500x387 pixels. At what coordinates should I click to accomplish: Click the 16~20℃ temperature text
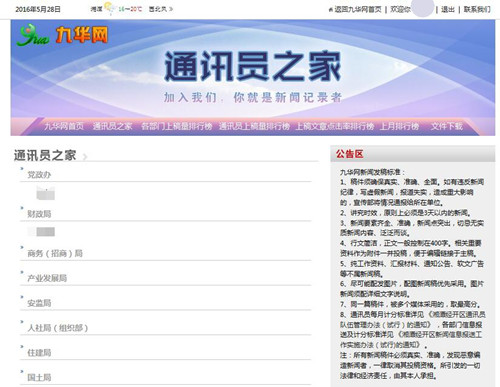coord(130,9)
